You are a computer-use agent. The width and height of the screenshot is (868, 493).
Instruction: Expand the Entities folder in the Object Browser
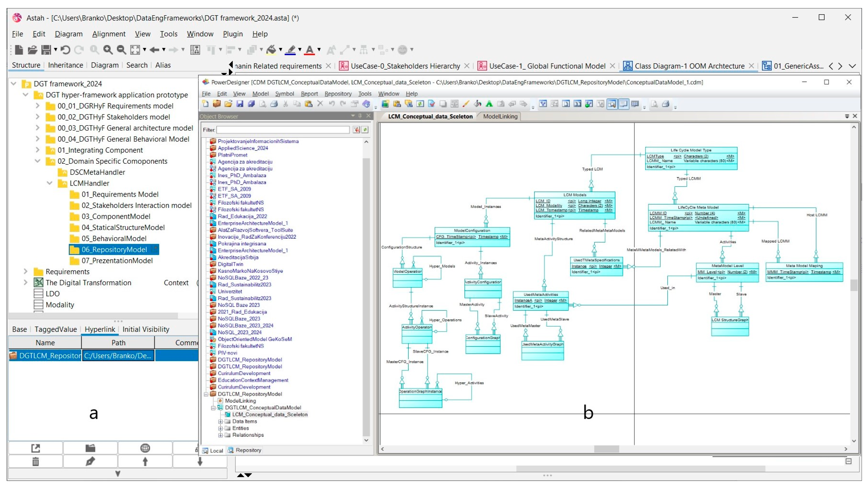[221, 428]
